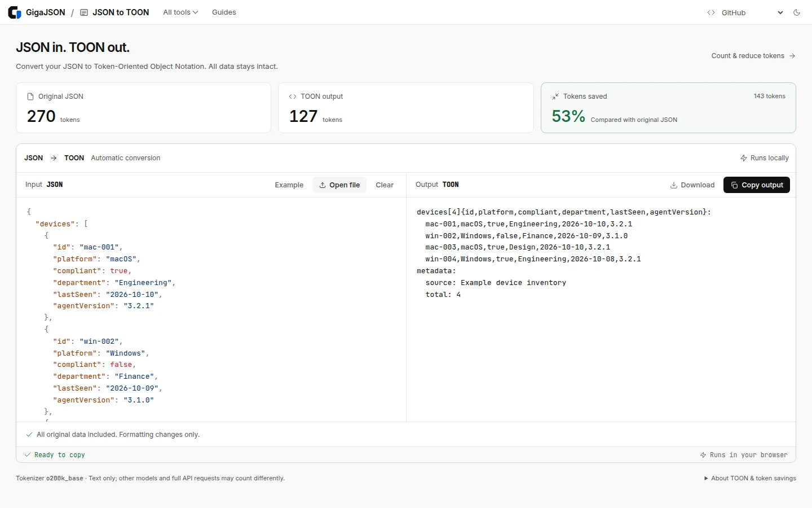Expand the chevron next to GitHub
This screenshot has height=508, width=812.
point(780,12)
